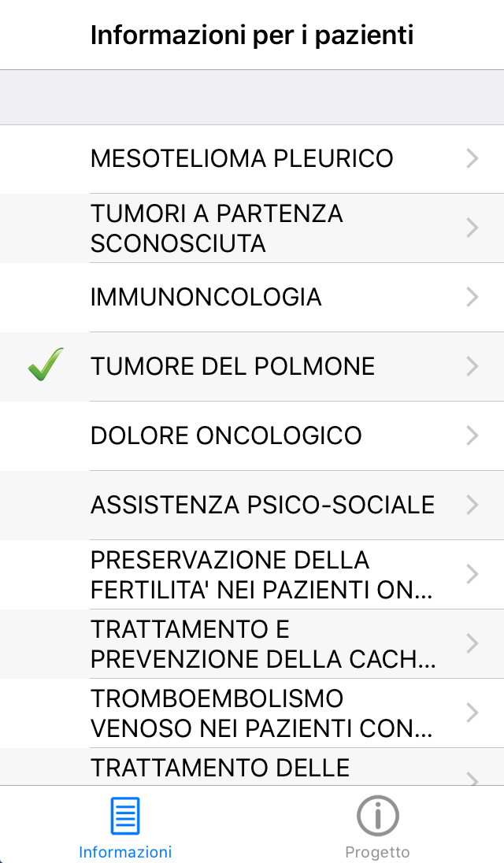Open Preservazione della Fertilita' entry

(261, 575)
